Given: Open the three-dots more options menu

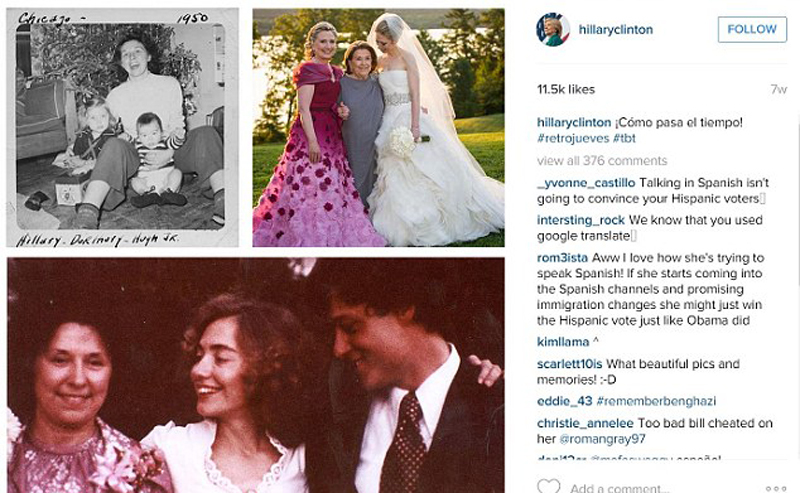Looking at the screenshot, I should pos(776,488).
